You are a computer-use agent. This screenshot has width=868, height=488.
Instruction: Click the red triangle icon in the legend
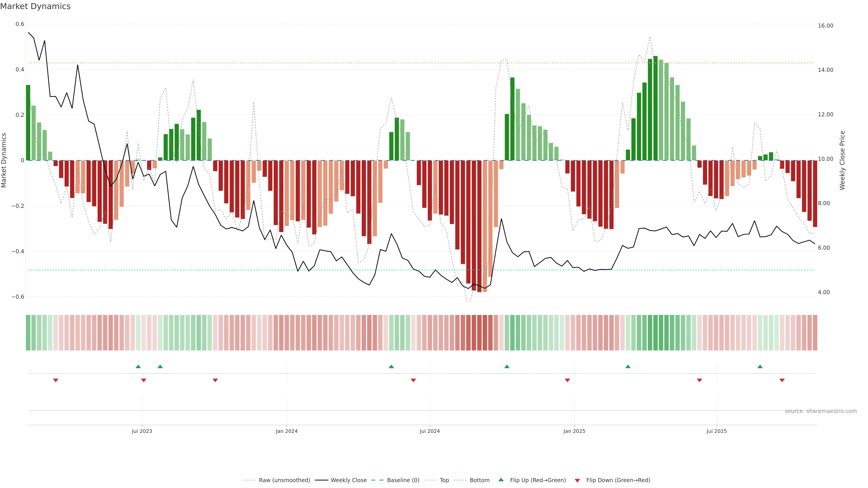577,480
